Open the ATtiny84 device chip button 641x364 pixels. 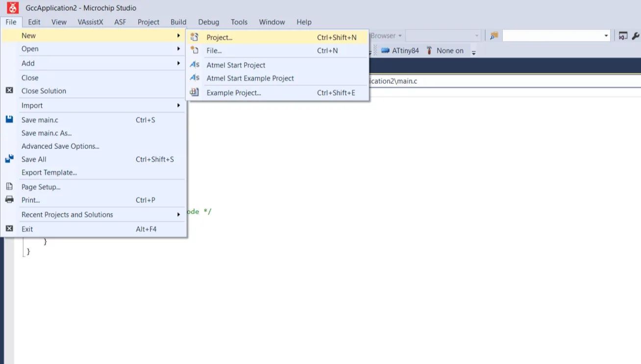[399, 50]
